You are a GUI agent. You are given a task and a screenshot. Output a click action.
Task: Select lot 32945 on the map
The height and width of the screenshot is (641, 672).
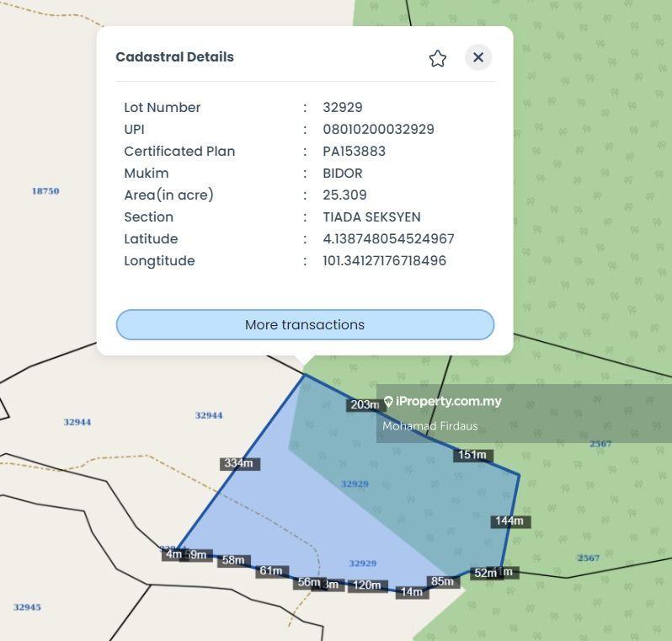click(27, 607)
